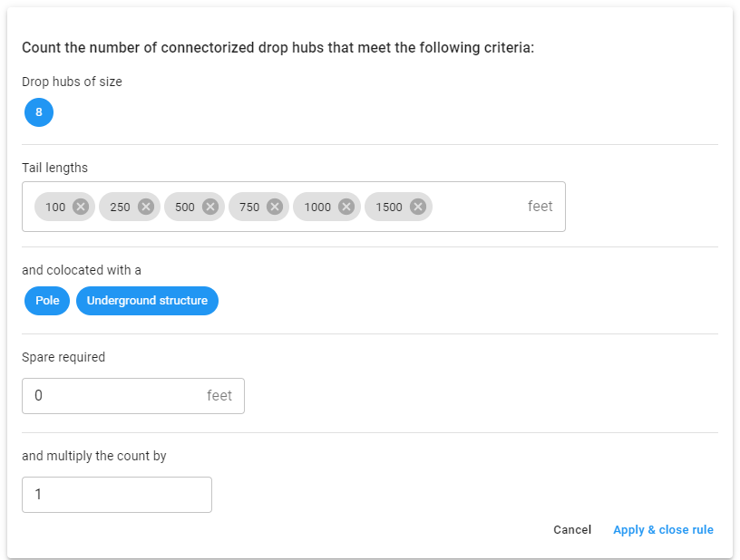Delete the 1000 tail length chip
The width and height of the screenshot is (740, 560).
[346, 207]
